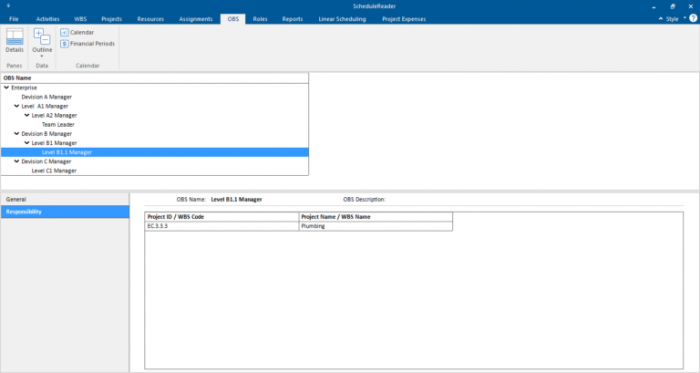Collapse Level A1 Manager node
The width and height of the screenshot is (700, 373).
click(x=17, y=106)
